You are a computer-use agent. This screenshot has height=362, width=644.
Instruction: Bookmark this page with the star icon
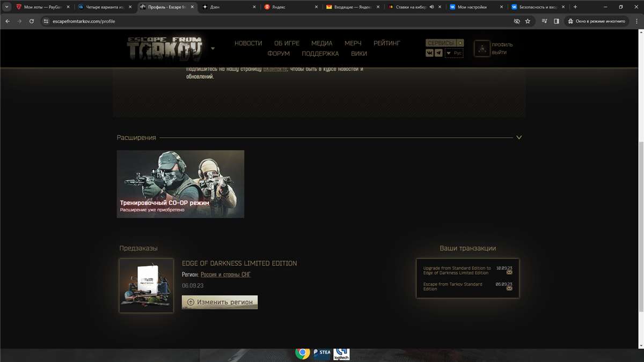(x=528, y=21)
